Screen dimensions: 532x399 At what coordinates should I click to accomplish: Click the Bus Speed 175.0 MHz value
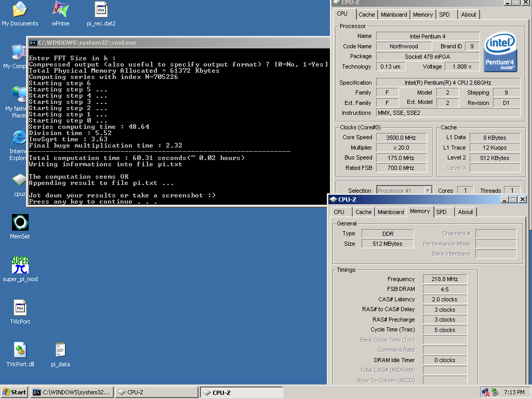401,158
